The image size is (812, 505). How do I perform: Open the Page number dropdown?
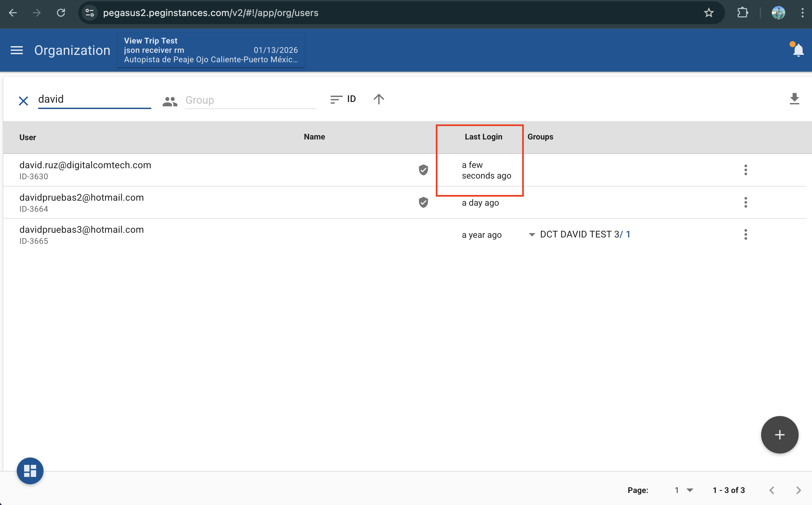pyautogui.click(x=684, y=490)
